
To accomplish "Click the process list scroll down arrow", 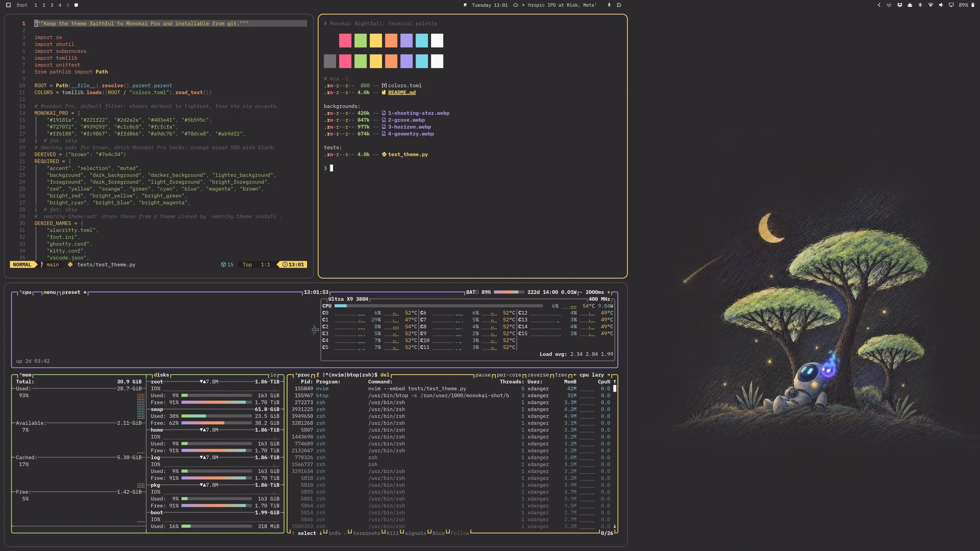I will pos(614,526).
